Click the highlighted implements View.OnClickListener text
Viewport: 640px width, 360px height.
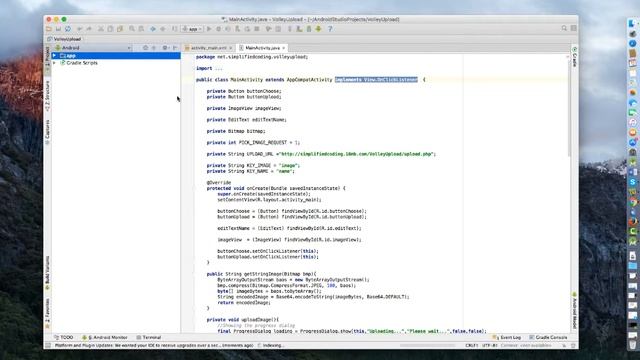point(376,80)
